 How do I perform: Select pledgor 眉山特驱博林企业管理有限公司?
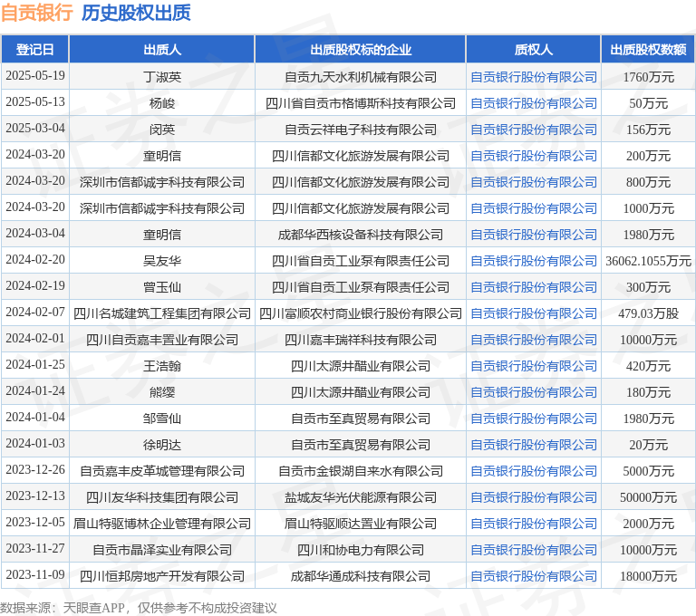pyautogui.click(x=162, y=524)
